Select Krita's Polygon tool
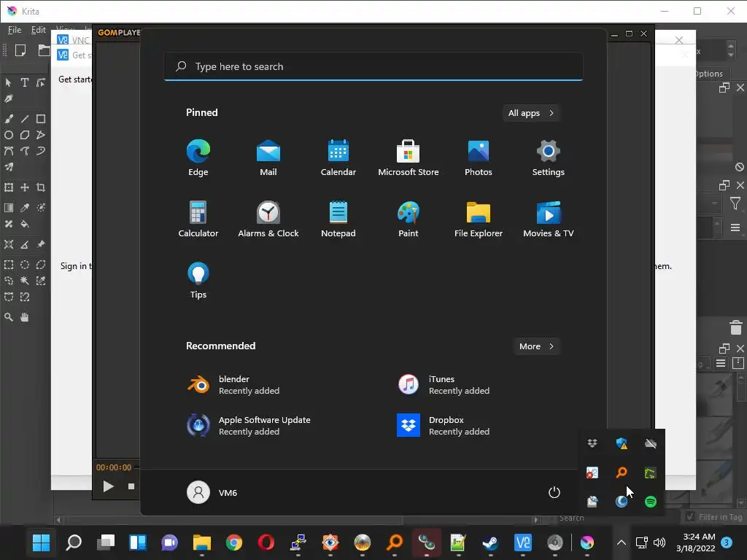Image resolution: width=747 pixels, height=560 pixels. [x=25, y=135]
